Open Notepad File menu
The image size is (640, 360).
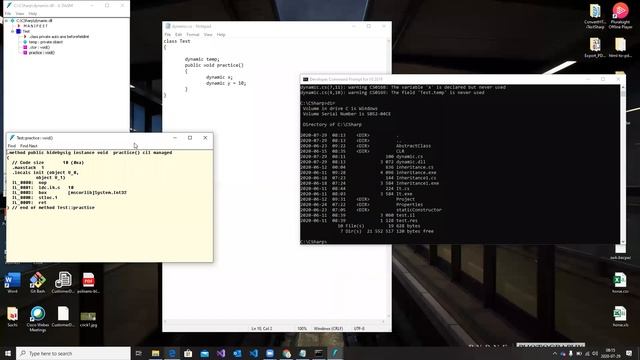click(167, 35)
